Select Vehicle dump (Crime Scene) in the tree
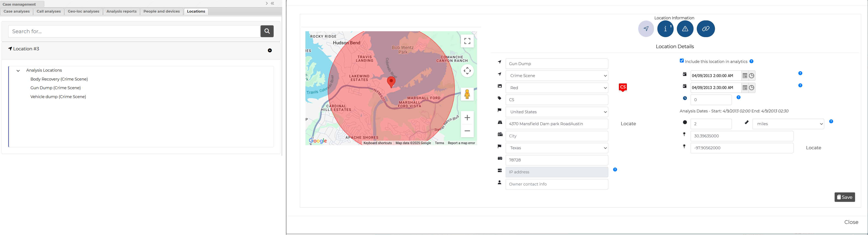 click(58, 97)
